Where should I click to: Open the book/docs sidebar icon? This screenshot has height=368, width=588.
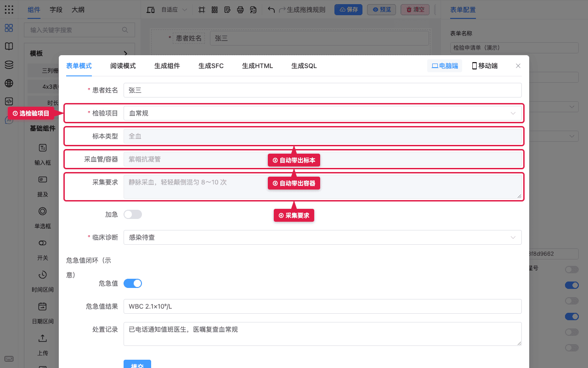pyautogui.click(x=9, y=46)
